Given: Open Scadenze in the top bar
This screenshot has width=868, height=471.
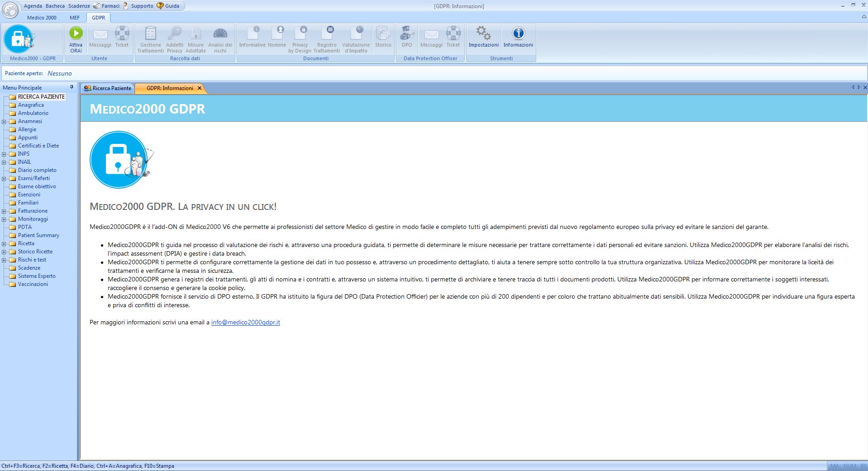Looking at the screenshot, I should click(x=79, y=6).
